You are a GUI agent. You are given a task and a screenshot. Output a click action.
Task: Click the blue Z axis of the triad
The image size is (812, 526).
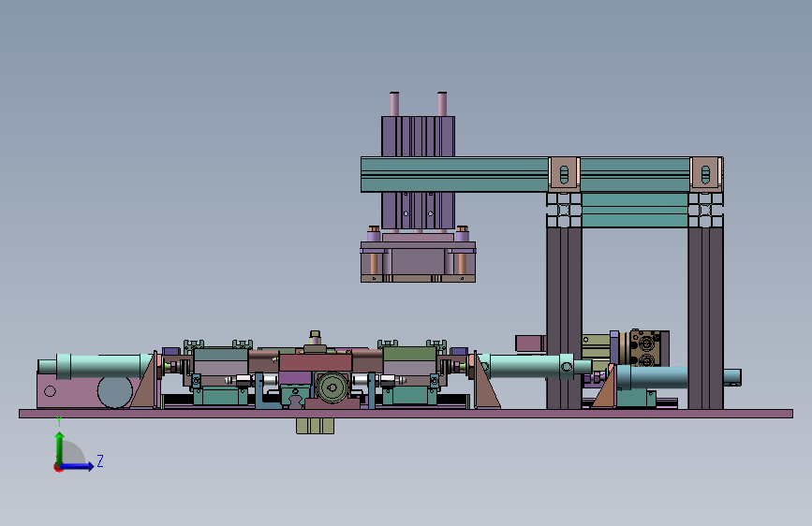tap(78, 466)
